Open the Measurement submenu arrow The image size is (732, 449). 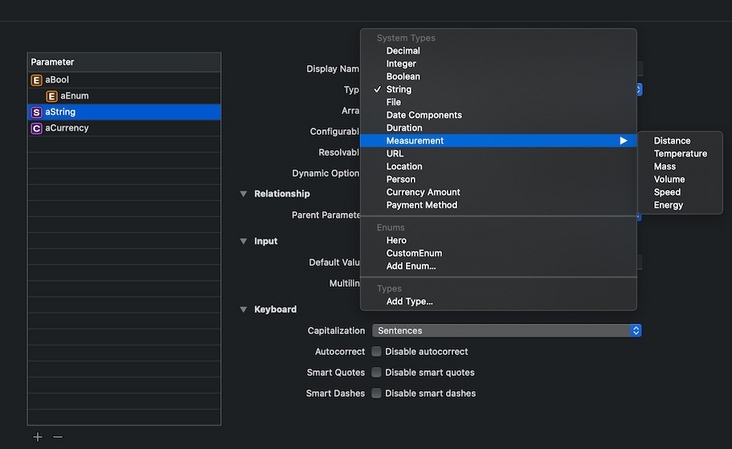623,140
